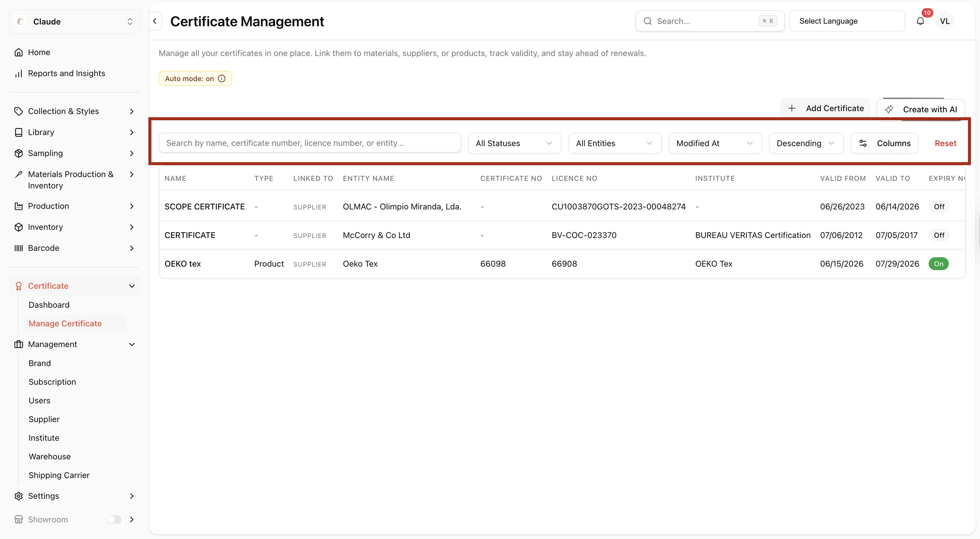The width and height of the screenshot is (980, 539).
Task: Open the Modified At sort dropdown
Action: tap(715, 143)
